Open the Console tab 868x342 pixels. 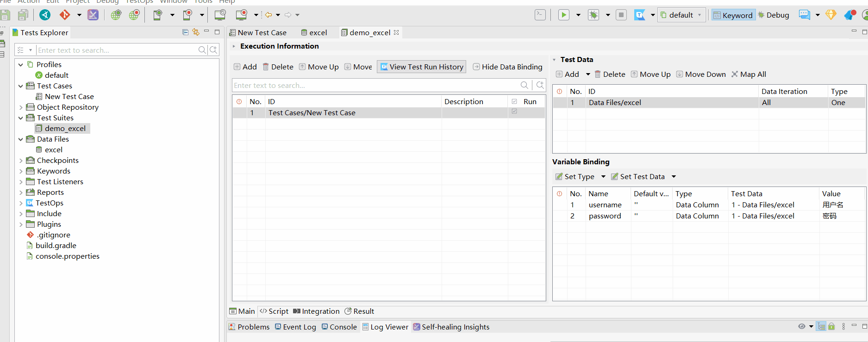point(339,327)
